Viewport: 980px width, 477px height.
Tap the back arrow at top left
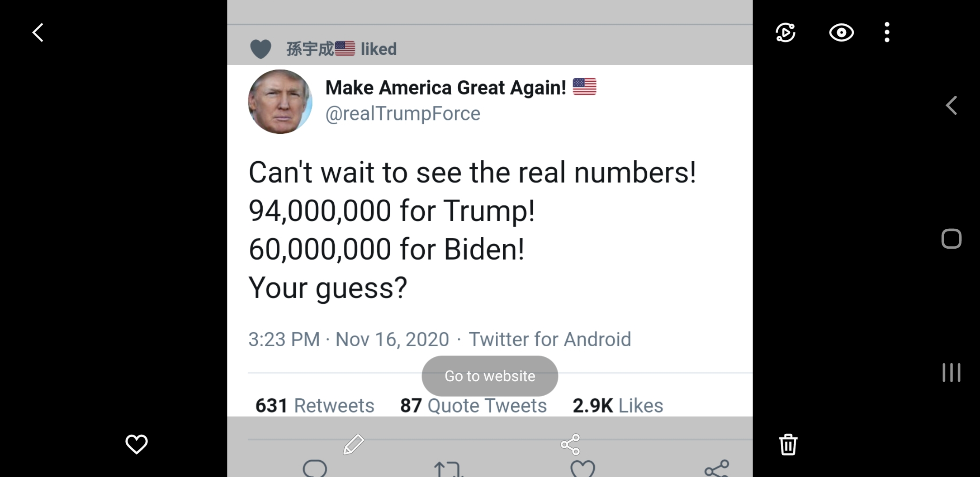(x=38, y=33)
